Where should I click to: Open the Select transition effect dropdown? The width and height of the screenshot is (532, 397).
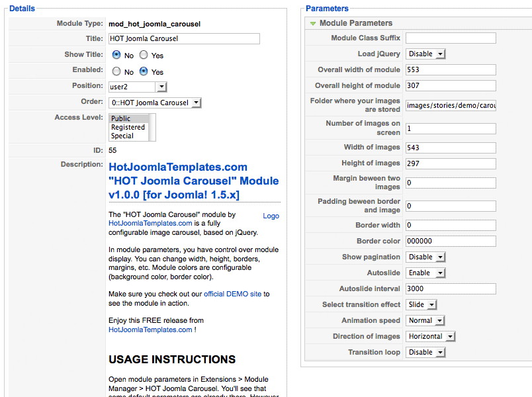(x=421, y=305)
